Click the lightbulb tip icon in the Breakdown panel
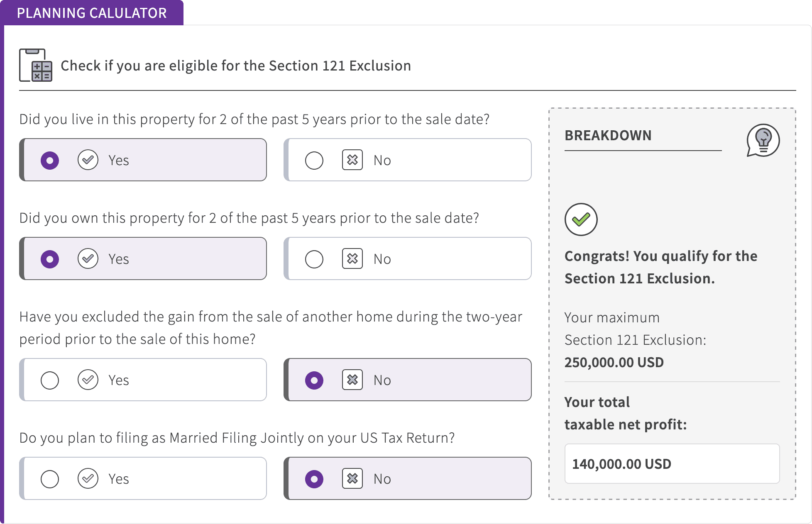 point(763,140)
